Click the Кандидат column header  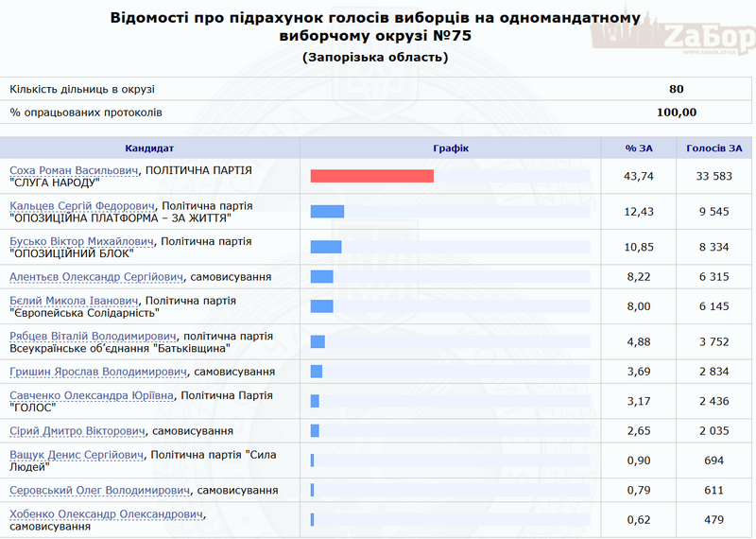[149, 148]
